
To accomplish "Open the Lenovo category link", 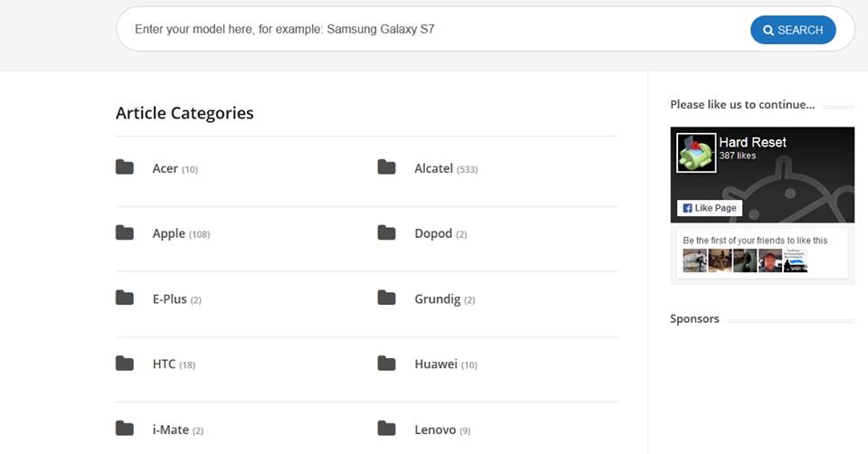I will (x=435, y=430).
